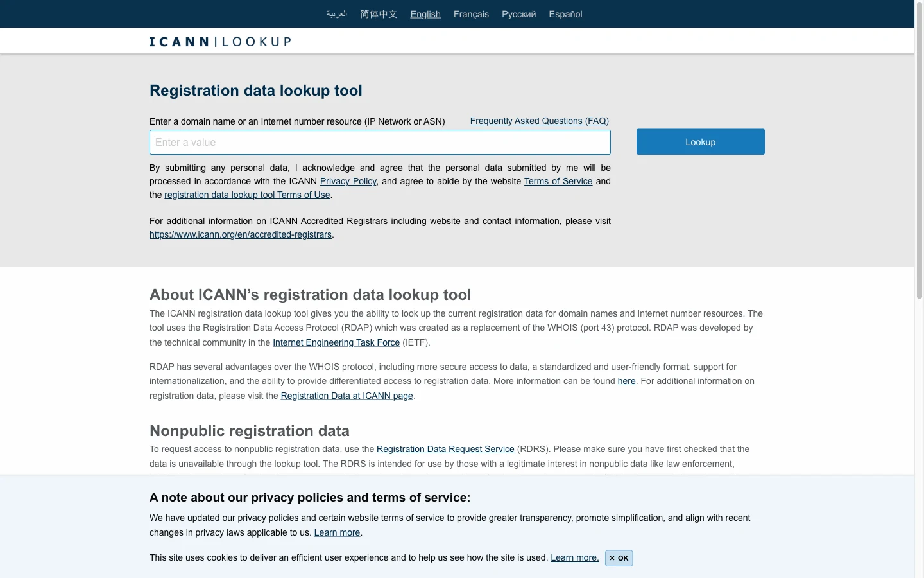The width and height of the screenshot is (924, 578).
Task: Click 'About ICANN's registration data lookup tool' heading
Action: (x=311, y=295)
